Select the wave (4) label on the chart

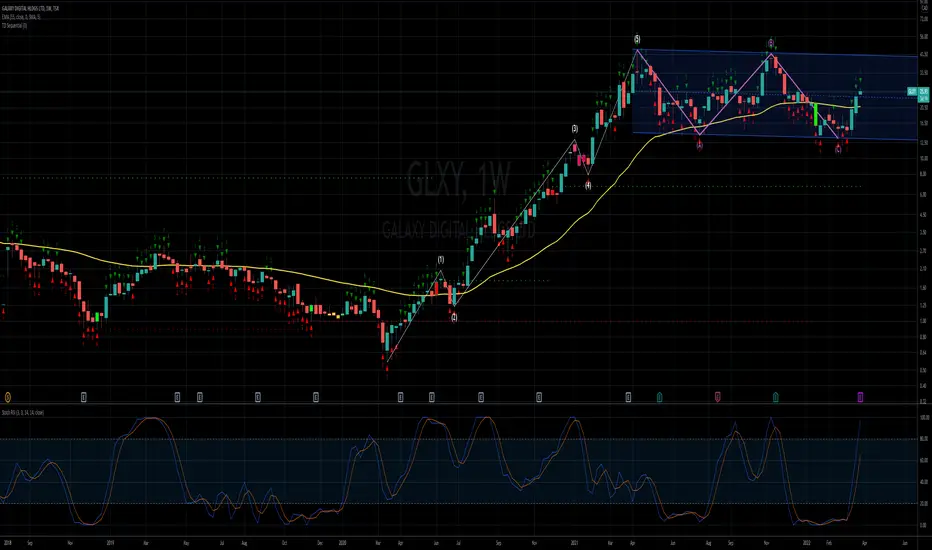[588, 186]
